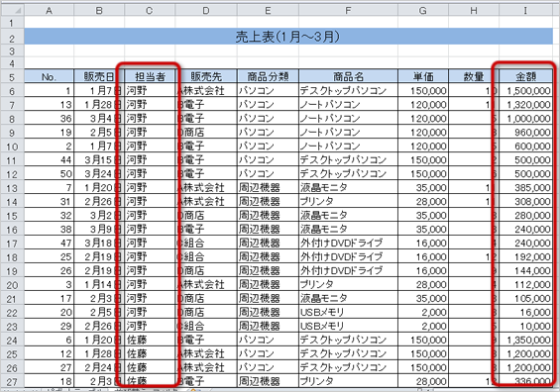
Task: Click 佐藤 in row 26
Action: pos(150,367)
